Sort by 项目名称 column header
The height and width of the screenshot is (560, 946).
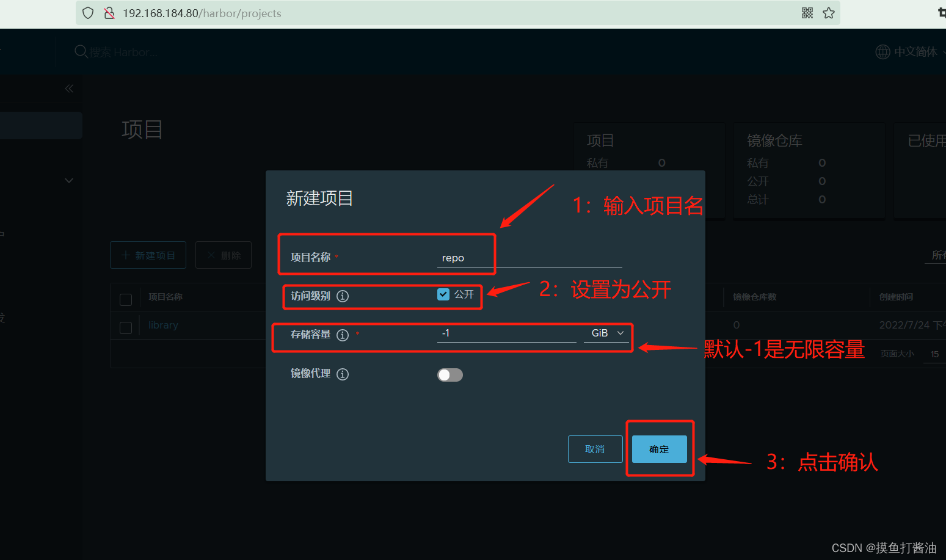166,297
